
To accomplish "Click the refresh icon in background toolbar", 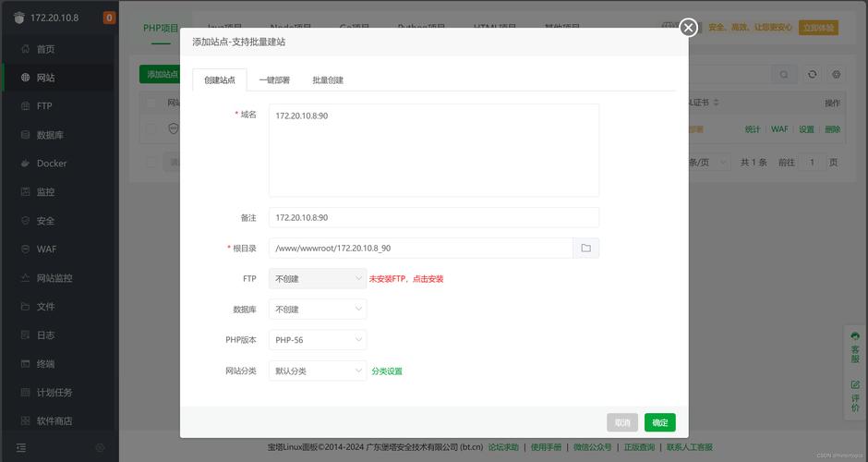I will point(812,74).
